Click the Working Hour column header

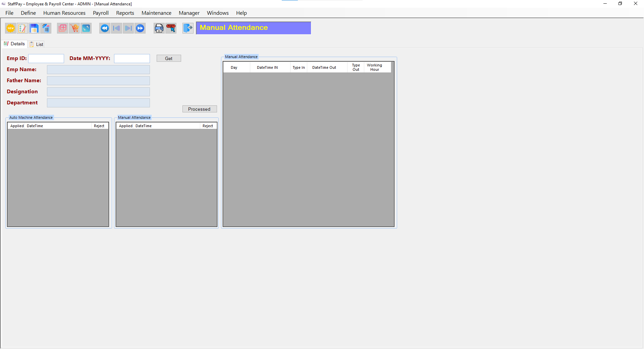click(374, 67)
